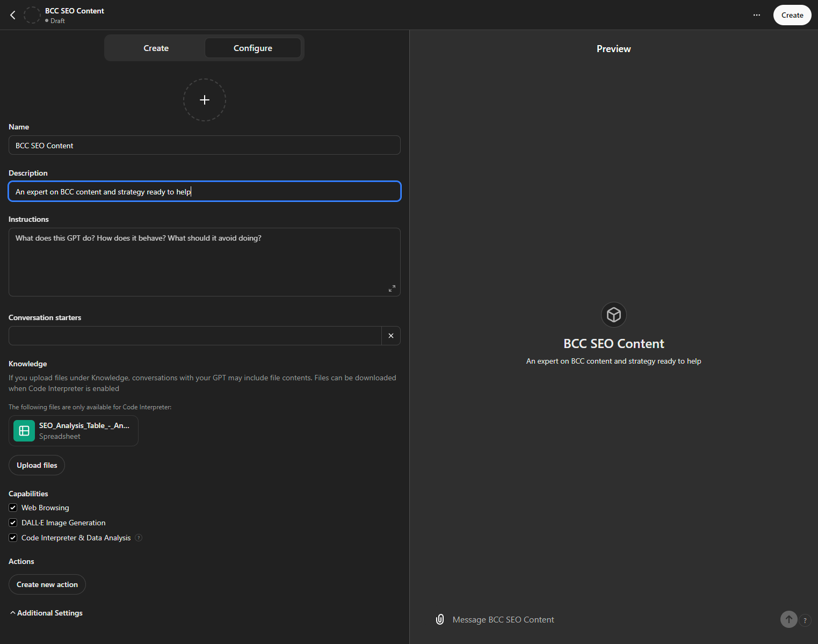Image resolution: width=818 pixels, height=644 pixels.
Task: Open the help question mark button
Action: point(805,620)
